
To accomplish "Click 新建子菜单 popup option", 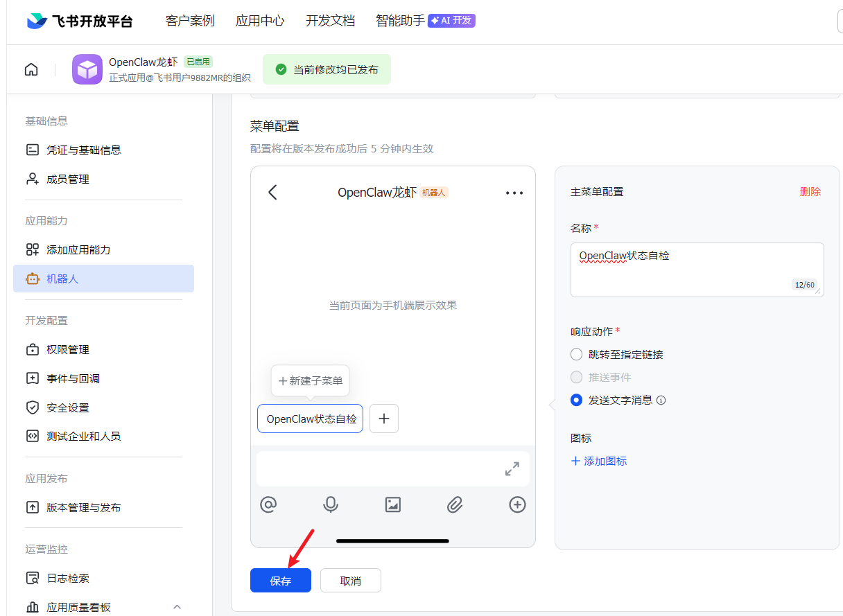I will coord(311,380).
